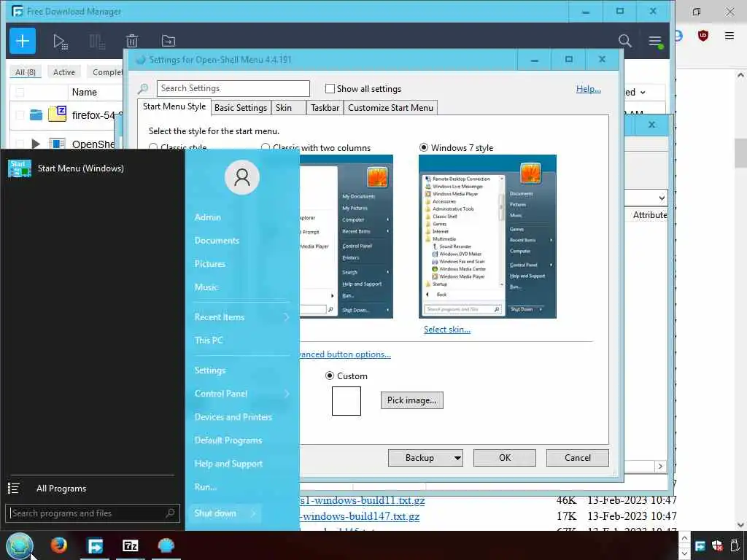Move download to folder icon

169,41
